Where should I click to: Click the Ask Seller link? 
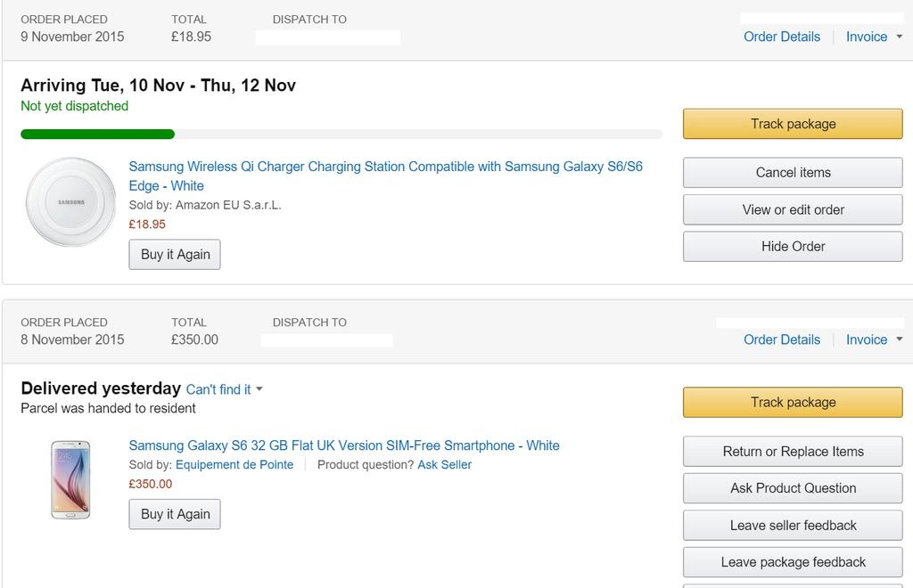click(444, 464)
